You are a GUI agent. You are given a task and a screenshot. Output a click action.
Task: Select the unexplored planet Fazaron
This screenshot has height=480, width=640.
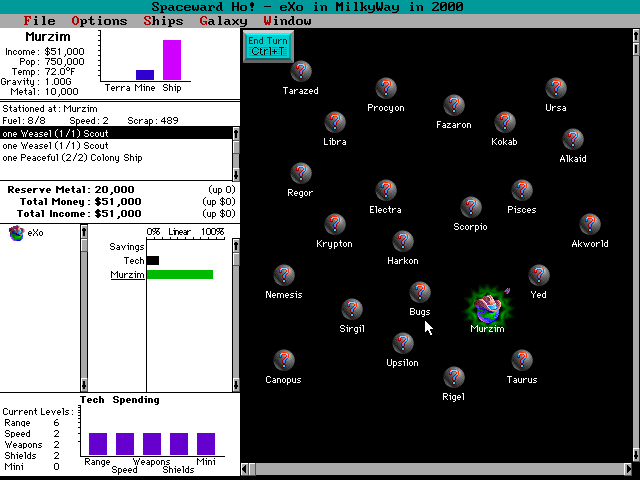point(454,105)
